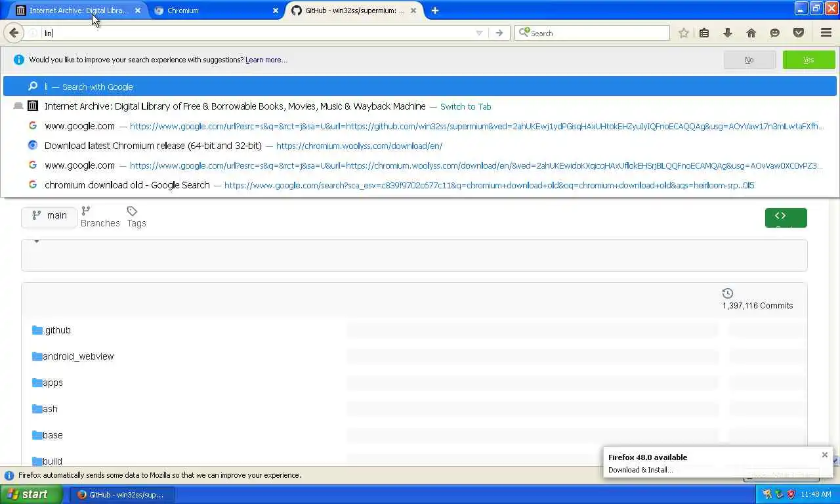Screen dimensions: 840x504
Task: Select chromium download old Google Search row
Action: point(420,185)
